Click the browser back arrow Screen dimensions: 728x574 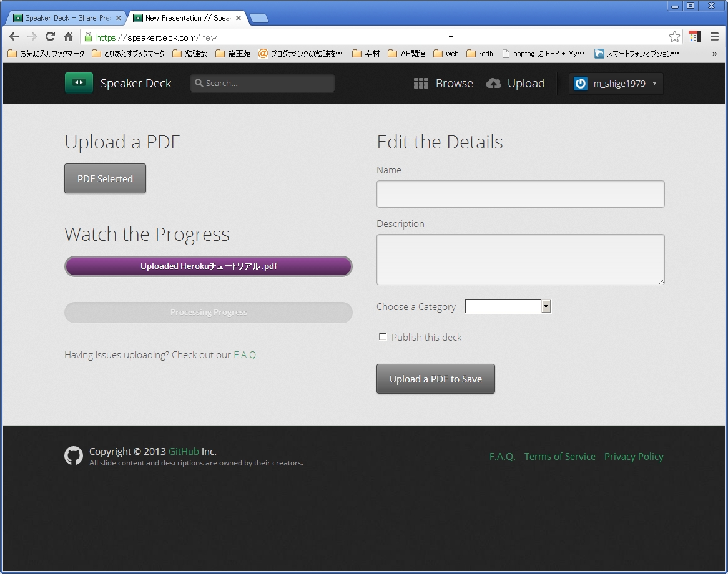pyautogui.click(x=14, y=37)
